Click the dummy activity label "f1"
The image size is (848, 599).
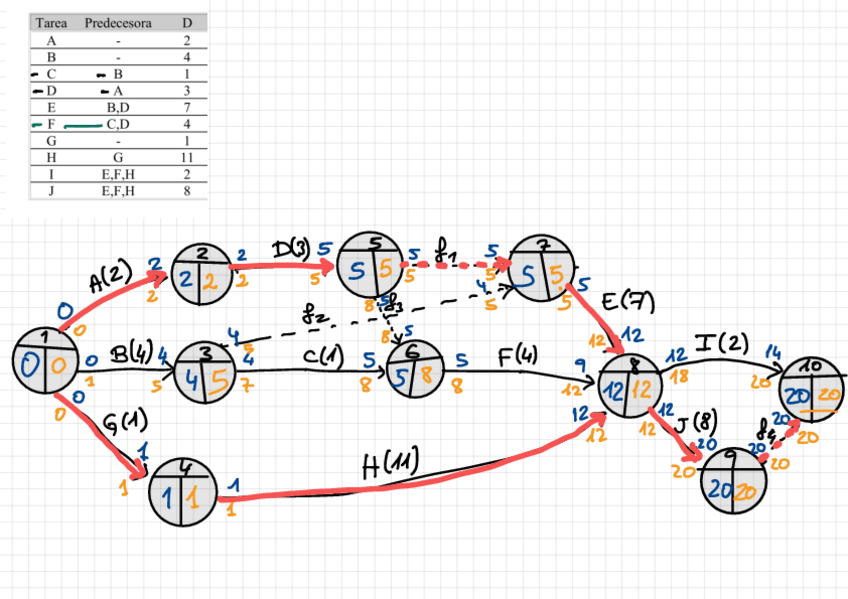click(x=445, y=253)
